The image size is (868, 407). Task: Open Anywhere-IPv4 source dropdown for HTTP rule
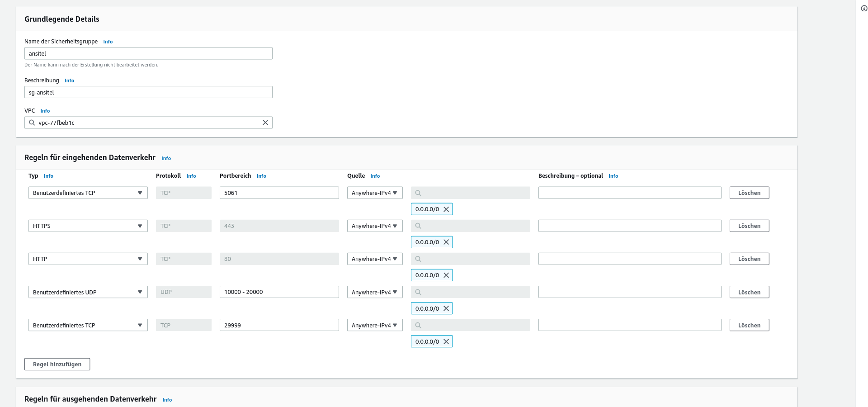(x=374, y=259)
